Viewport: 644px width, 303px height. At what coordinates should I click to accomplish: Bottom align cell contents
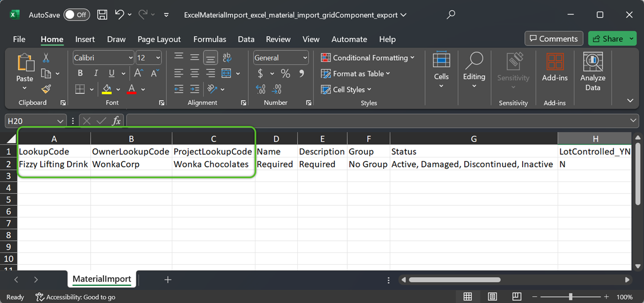pos(210,57)
